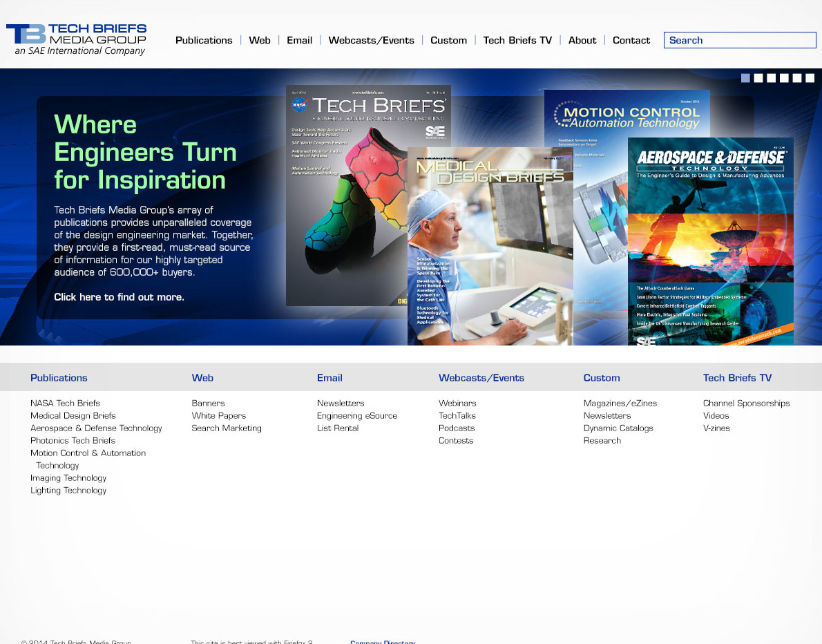Viewport: 822px width, 644px height.
Task: Open the Email menu in top navigation
Action: point(299,40)
